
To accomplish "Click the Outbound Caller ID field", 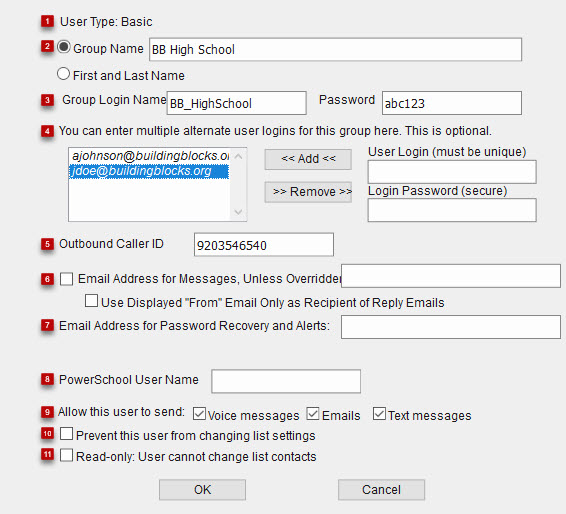I will (264, 245).
